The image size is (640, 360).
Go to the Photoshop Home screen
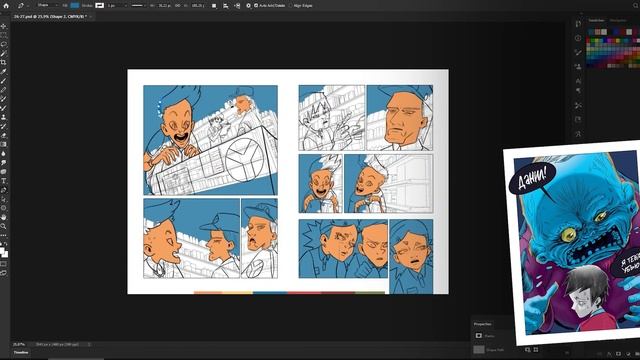(x=6, y=6)
